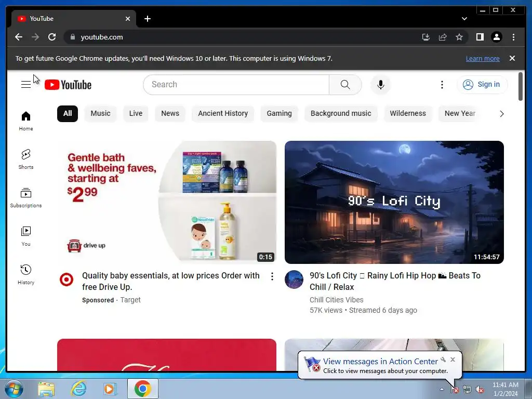Bookmark this tab with the star icon

pyautogui.click(x=459, y=37)
